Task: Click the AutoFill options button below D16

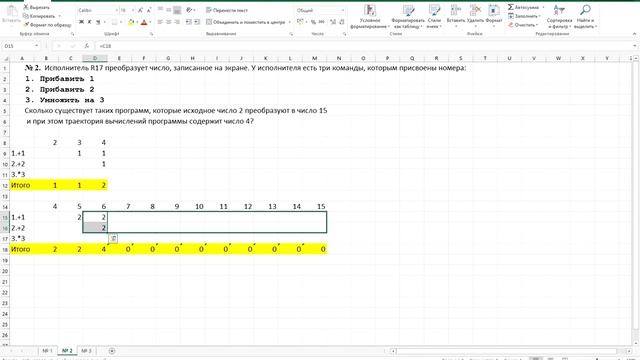Action: coord(113,238)
